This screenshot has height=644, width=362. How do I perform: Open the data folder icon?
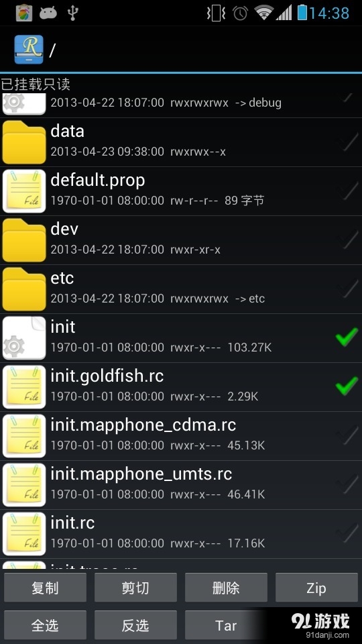point(24,142)
